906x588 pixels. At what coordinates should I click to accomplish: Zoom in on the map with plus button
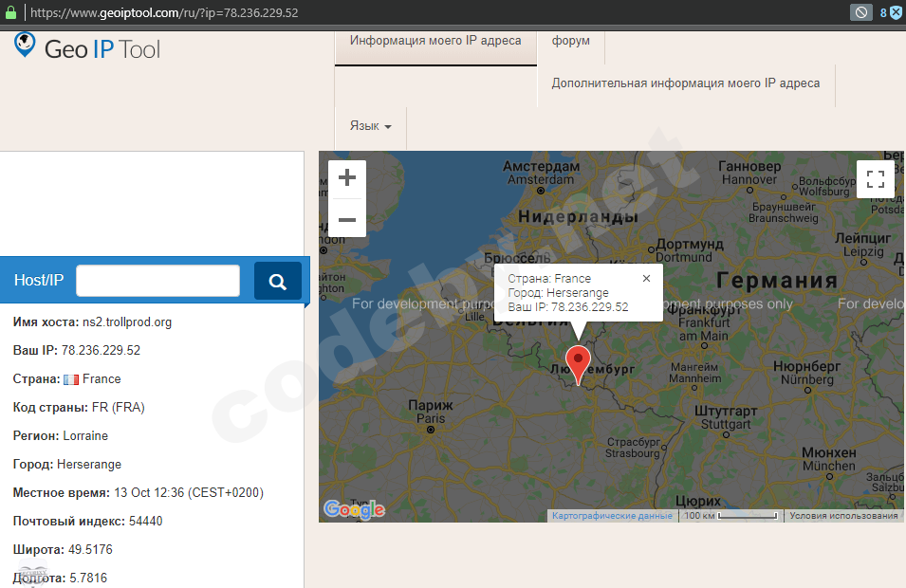(347, 176)
